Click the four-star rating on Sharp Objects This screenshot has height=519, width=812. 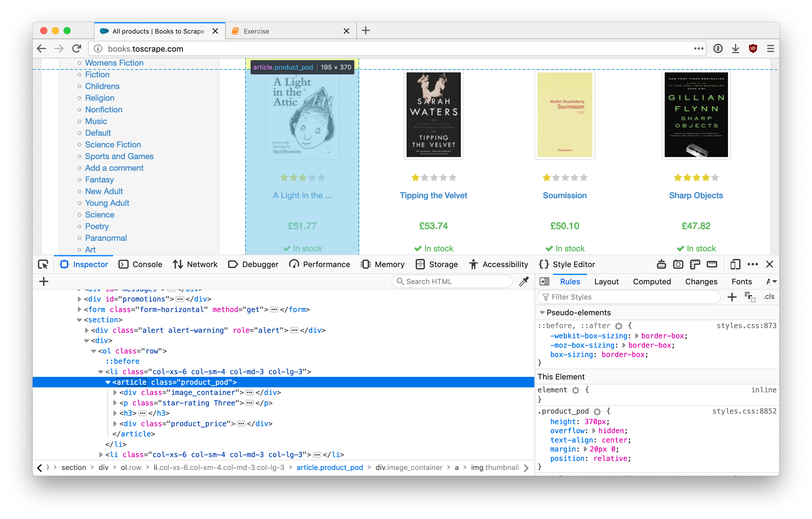(x=696, y=177)
